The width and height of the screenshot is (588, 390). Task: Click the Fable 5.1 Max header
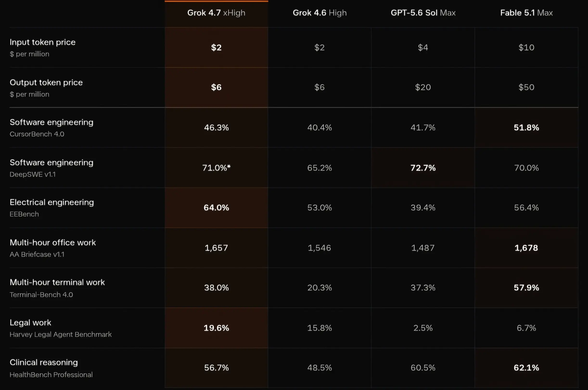point(526,13)
